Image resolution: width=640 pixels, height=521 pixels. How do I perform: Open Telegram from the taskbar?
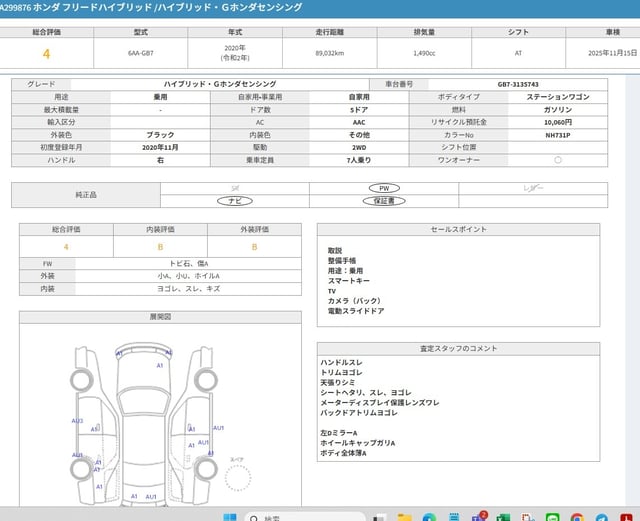point(602,516)
